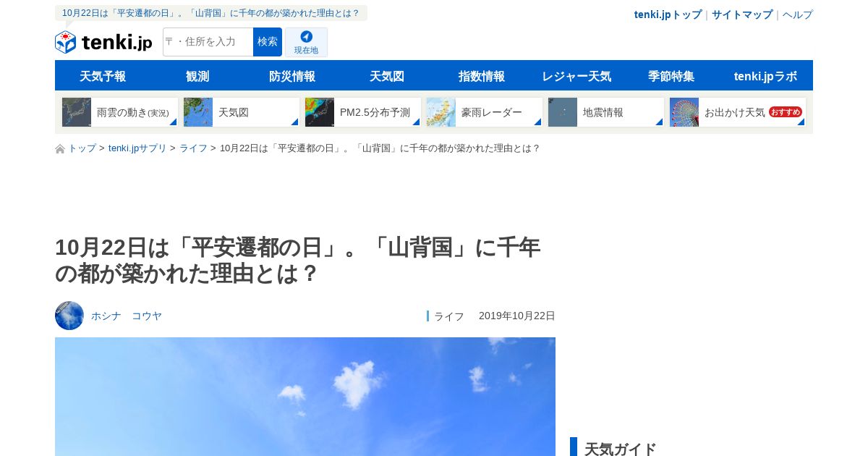Click the 天気ガイド sidebar heading
868x456 pixels.
(x=621, y=449)
